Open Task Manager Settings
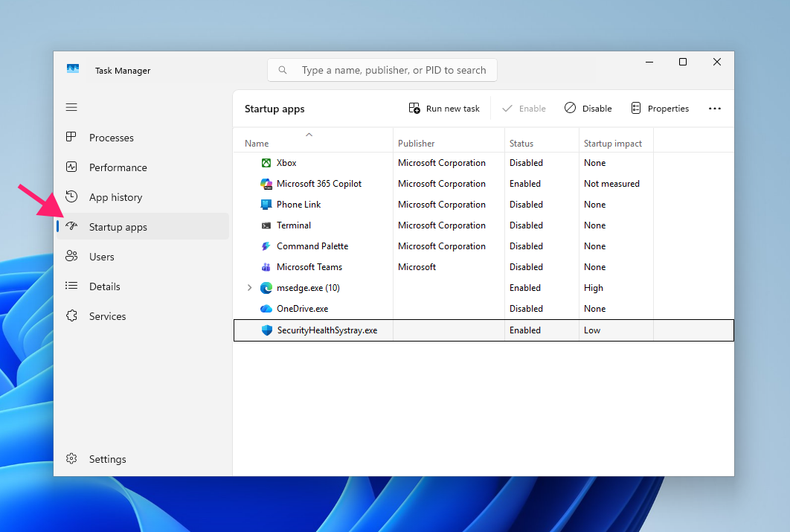 pos(143,459)
